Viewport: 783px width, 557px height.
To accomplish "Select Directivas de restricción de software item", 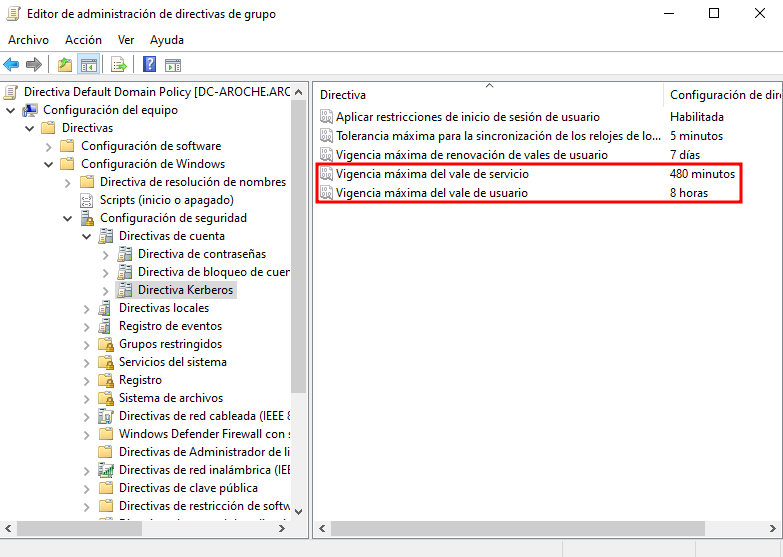I will point(204,506).
